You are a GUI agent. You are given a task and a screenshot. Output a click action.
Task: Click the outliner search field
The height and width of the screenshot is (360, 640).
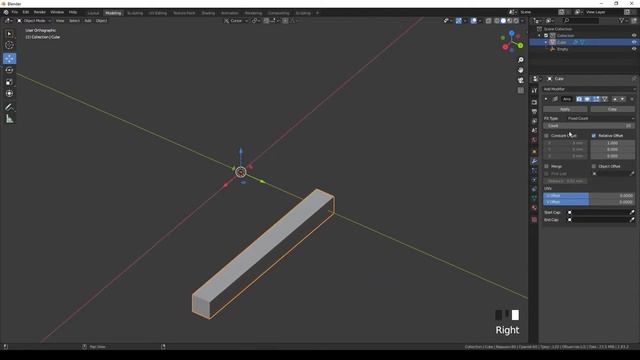[581, 20]
